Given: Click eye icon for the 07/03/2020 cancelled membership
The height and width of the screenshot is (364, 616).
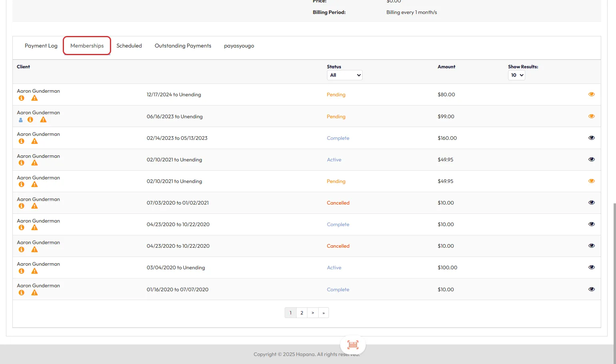Looking at the screenshot, I should [591, 203].
